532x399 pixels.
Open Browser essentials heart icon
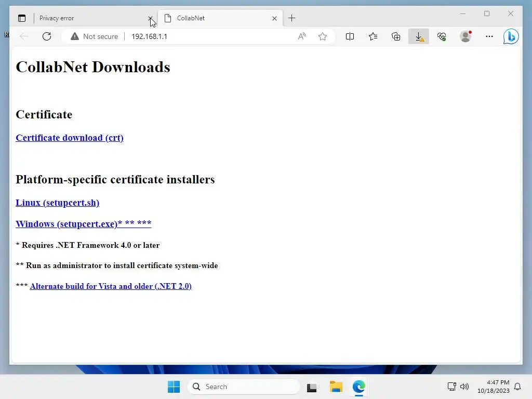pyautogui.click(x=442, y=36)
